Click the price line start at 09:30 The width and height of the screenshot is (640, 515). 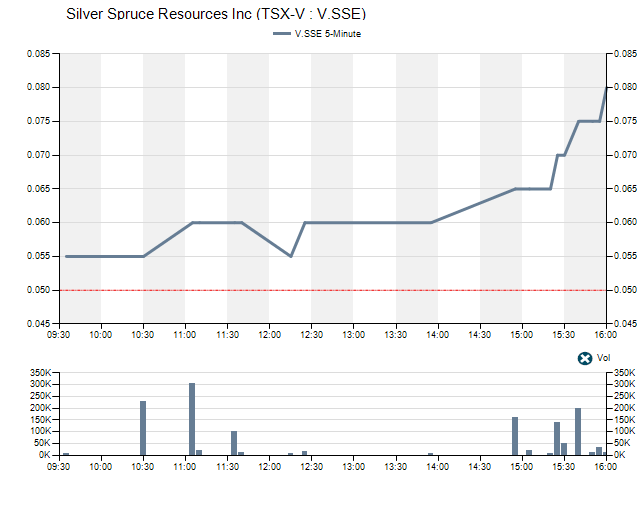click(67, 256)
